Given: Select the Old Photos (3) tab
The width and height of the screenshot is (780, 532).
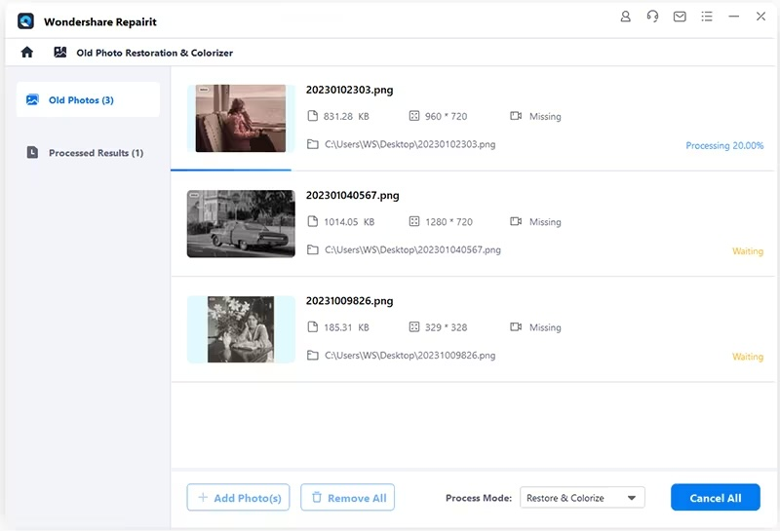Looking at the screenshot, I should (88, 100).
